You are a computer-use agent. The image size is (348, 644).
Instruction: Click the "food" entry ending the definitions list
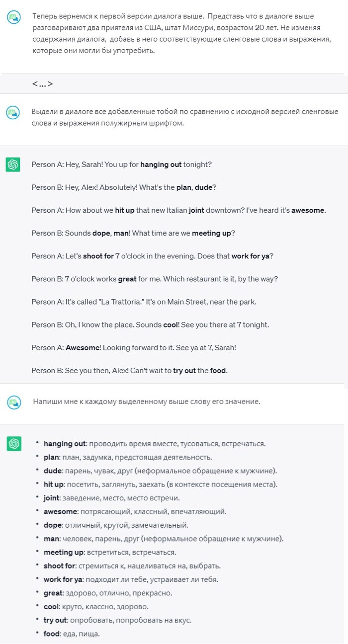[x=52, y=634]
